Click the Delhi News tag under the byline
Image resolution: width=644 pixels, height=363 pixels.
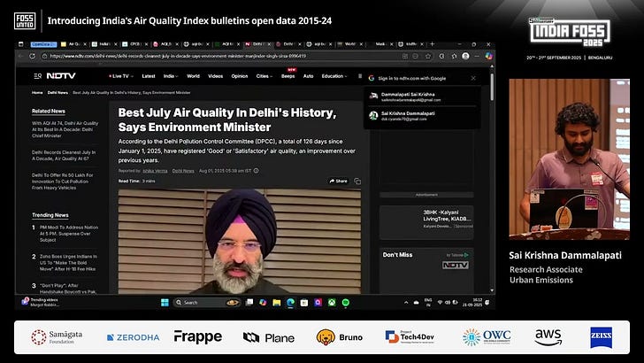(183, 171)
